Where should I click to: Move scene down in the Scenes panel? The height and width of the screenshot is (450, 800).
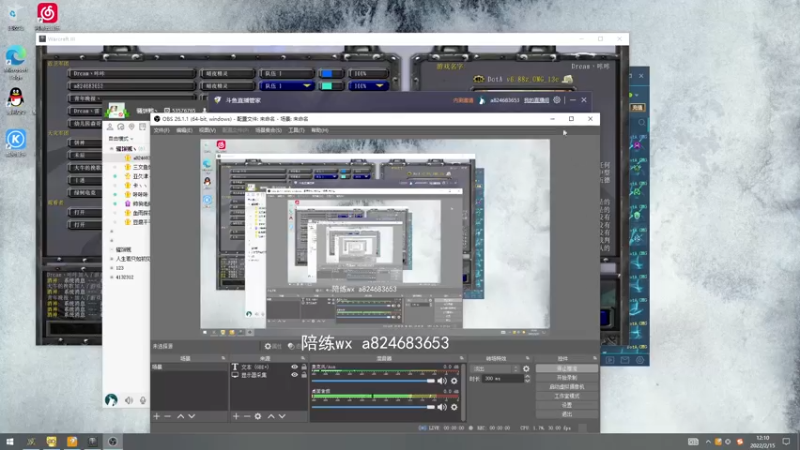click(192, 416)
